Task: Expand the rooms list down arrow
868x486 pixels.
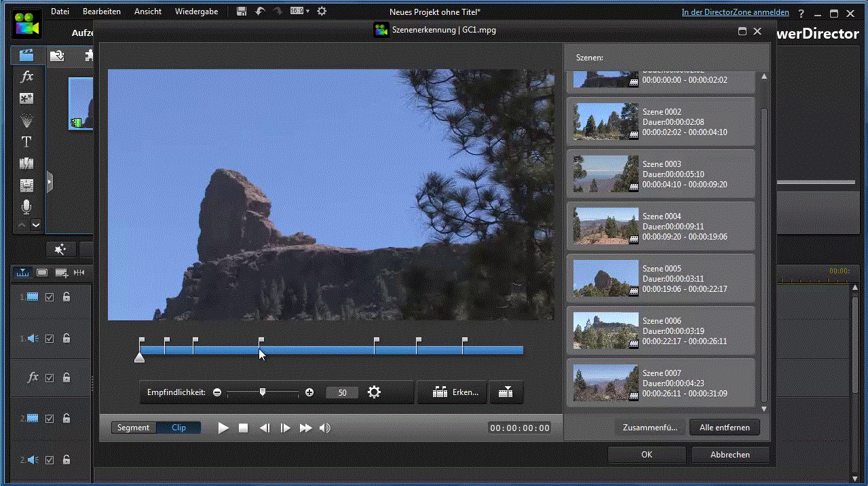Action: pyautogui.click(x=36, y=225)
